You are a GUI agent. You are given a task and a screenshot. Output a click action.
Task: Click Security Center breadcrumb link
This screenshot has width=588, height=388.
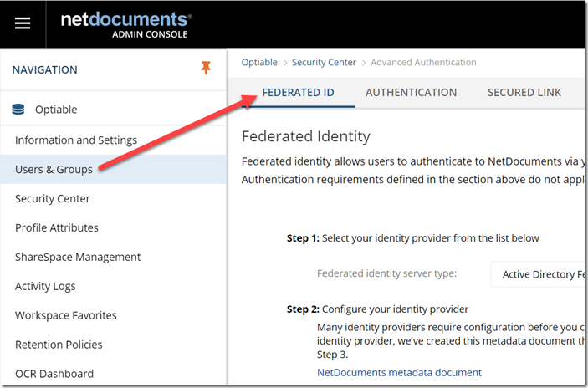point(324,62)
